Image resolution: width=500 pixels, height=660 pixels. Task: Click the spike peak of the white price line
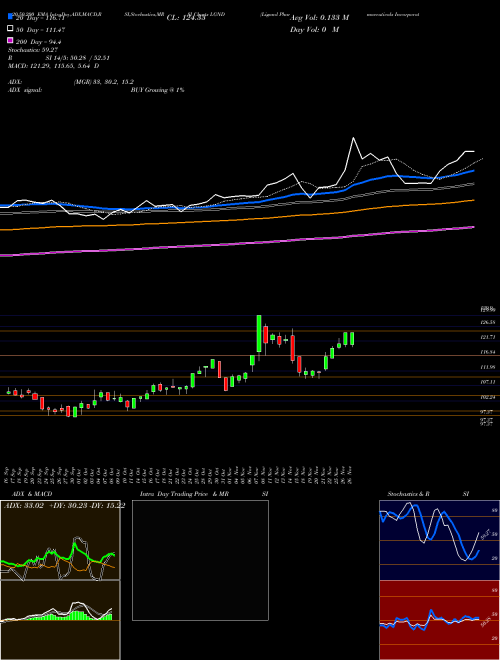coord(353,138)
